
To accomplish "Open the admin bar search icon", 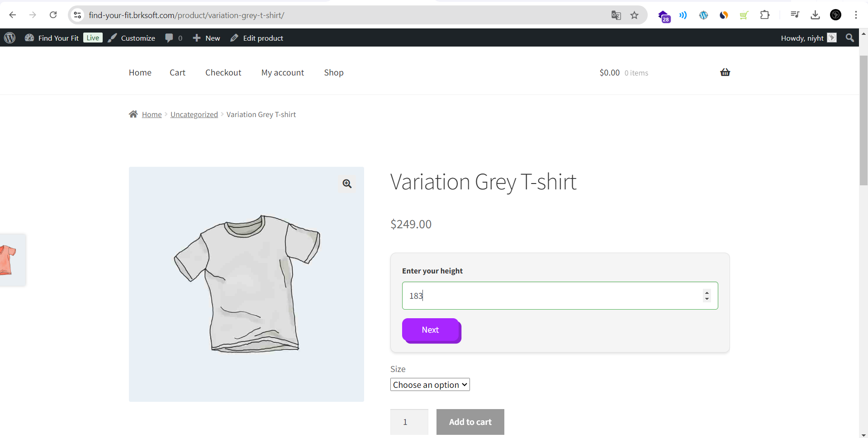I will (850, 38).
